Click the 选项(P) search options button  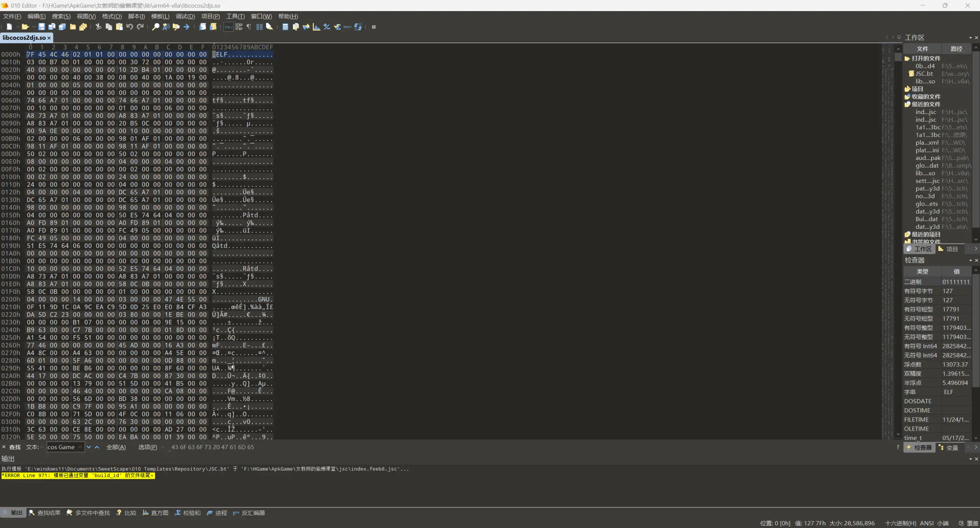point(147,447)
